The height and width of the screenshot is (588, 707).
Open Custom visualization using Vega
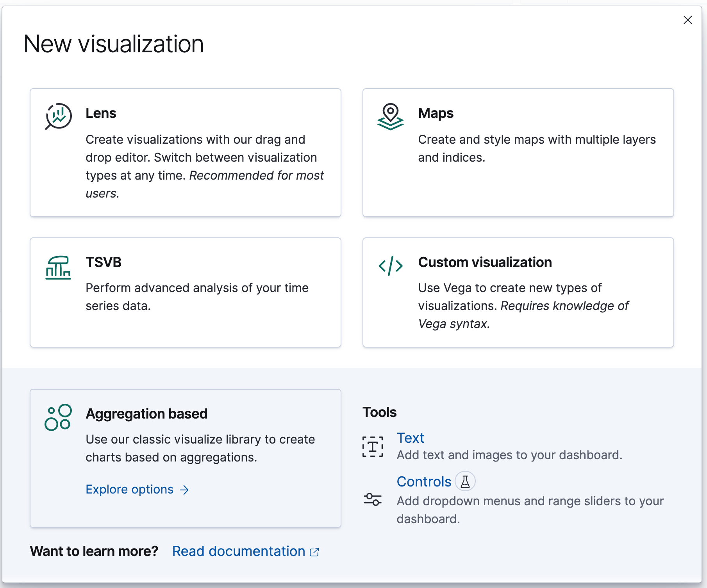coord(518,292)
